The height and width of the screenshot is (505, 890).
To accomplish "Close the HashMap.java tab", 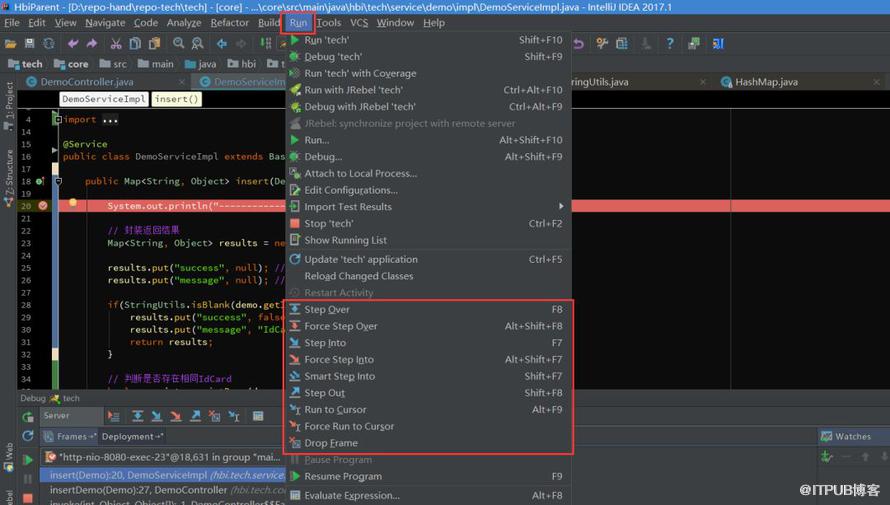I will (x=876, y=82).
